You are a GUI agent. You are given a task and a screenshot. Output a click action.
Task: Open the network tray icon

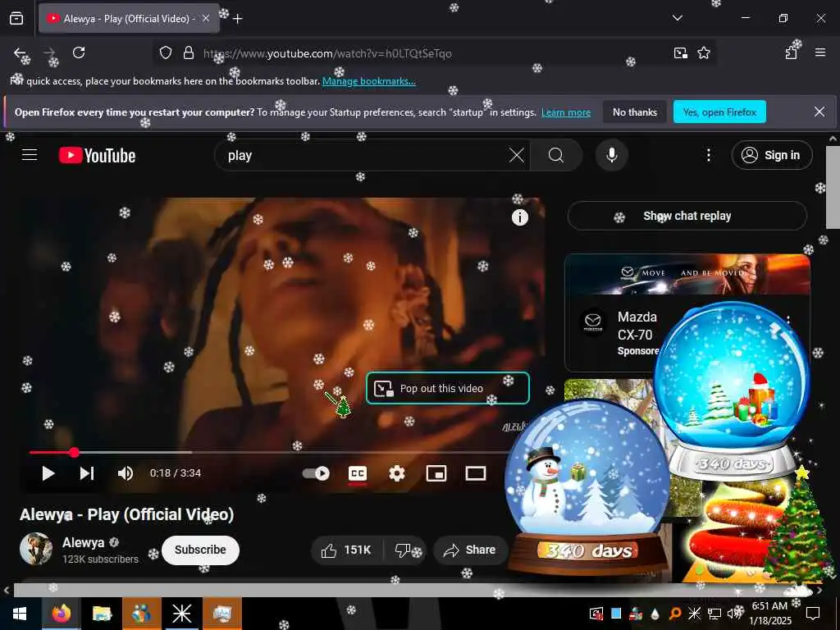pos(714,614)
